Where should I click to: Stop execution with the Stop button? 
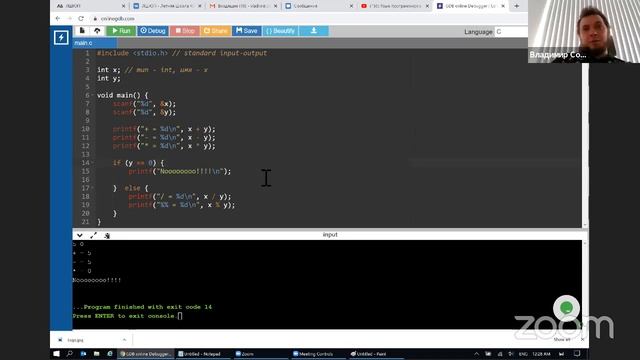tap(184, 31)
